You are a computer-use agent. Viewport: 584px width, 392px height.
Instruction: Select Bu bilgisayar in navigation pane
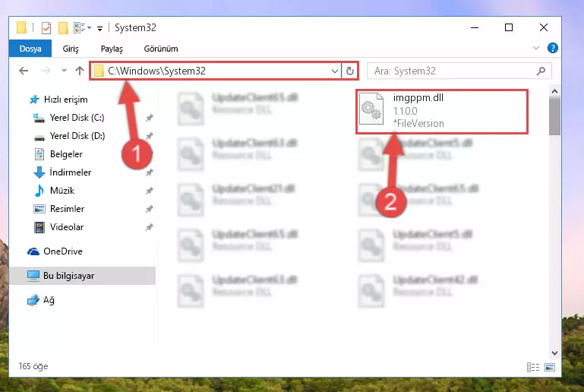pyautogui.click(x=82, y=276)
